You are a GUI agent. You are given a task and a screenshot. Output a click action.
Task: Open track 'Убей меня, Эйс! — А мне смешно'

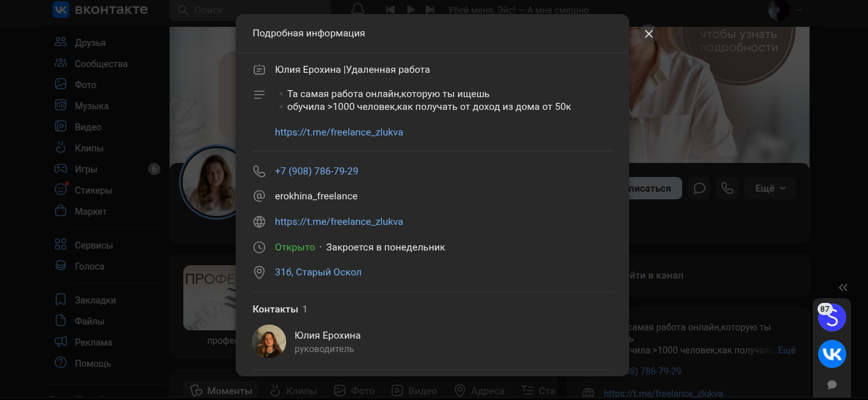[518, 10]
